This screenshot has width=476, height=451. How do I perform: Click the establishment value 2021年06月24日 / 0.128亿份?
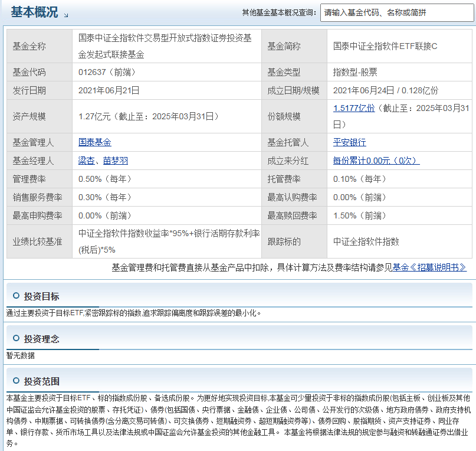(386, 90)
